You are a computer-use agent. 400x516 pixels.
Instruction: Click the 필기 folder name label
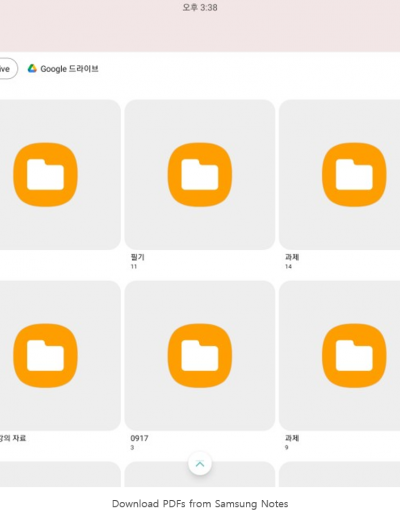pyautogui.click(x=137, y=257)
